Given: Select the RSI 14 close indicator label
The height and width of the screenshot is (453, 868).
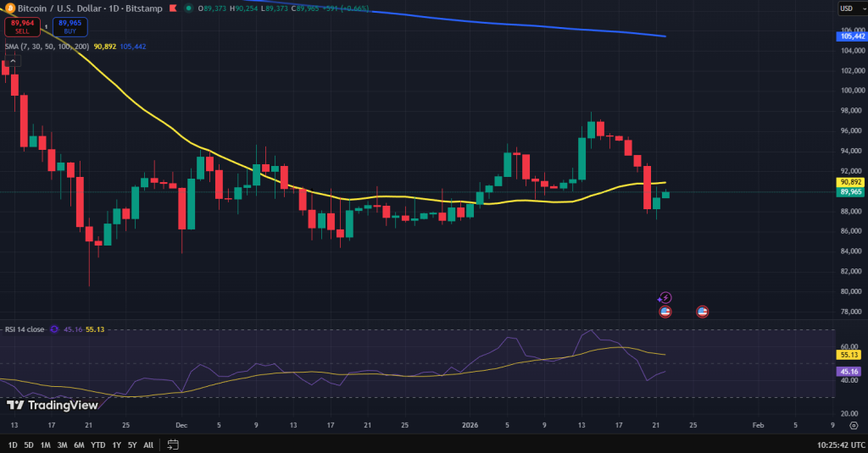Looking at the screenshot, I should coord(25,329).
